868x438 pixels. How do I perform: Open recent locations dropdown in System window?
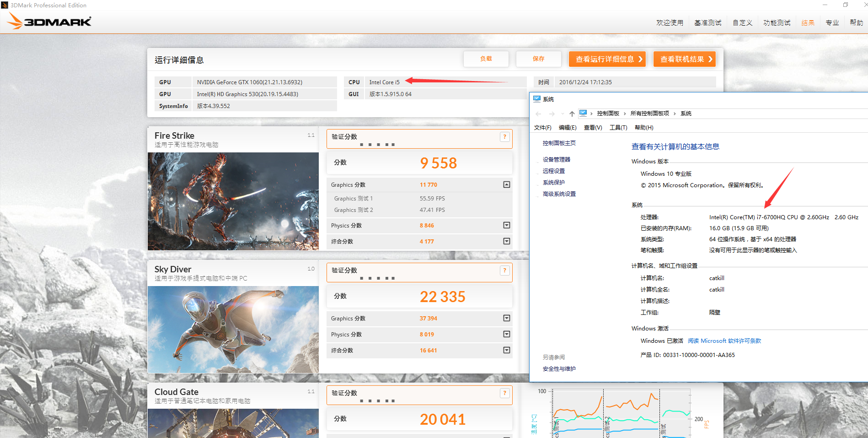563,114
